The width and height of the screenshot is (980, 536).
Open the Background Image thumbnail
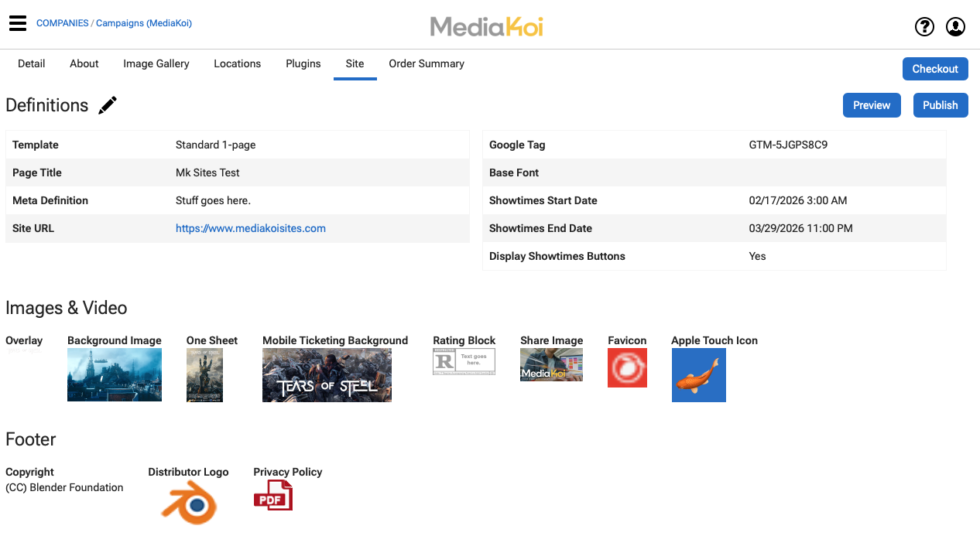(x=115, y=375)
